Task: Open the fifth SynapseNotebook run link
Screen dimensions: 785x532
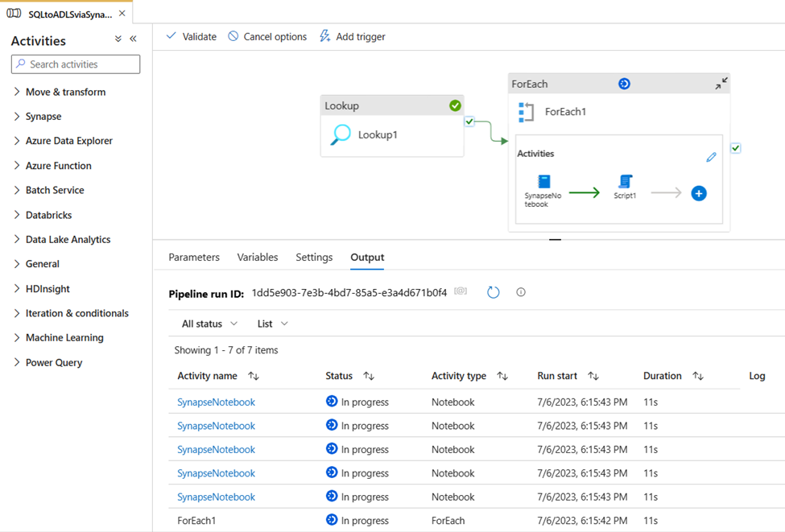Action: point(217,497)
